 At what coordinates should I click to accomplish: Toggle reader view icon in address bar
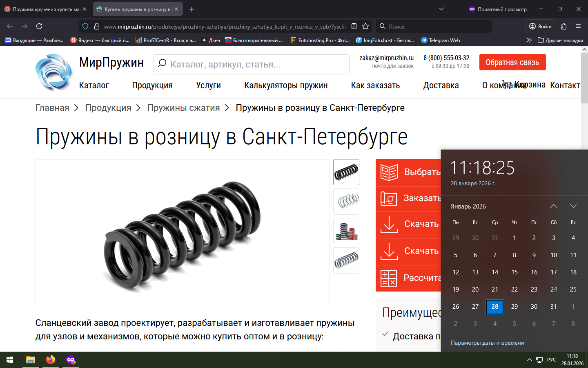pos(354,26)
